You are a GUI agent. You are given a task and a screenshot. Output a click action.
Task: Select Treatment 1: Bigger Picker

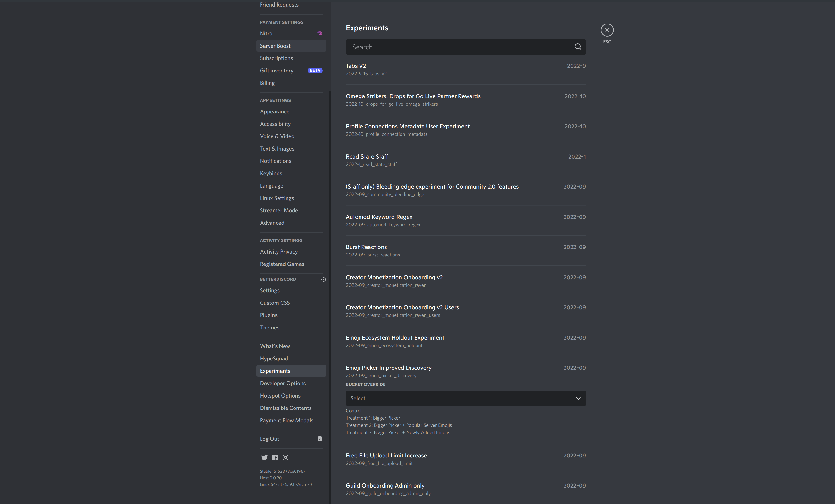tap(373, 418)
